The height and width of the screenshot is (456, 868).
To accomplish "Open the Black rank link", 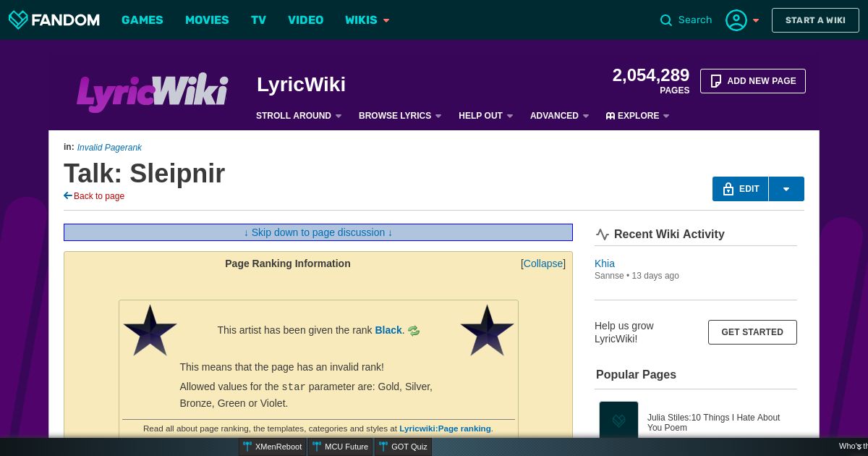I will coord(388,330).
